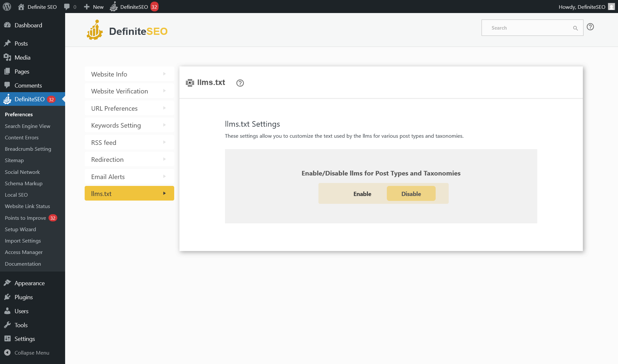Enable llms for post types
The height and width of the screenshot is (364, 618).
pos(362,194)
